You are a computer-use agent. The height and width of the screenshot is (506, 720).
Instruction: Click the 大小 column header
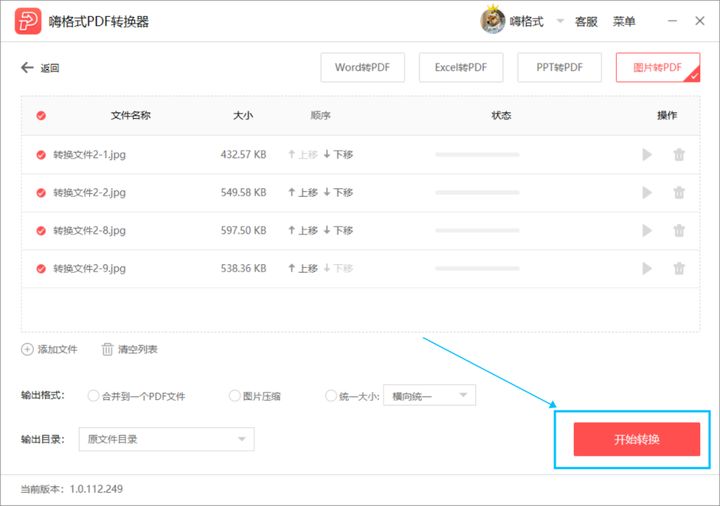pyautogui.click(x=243, y=115)
